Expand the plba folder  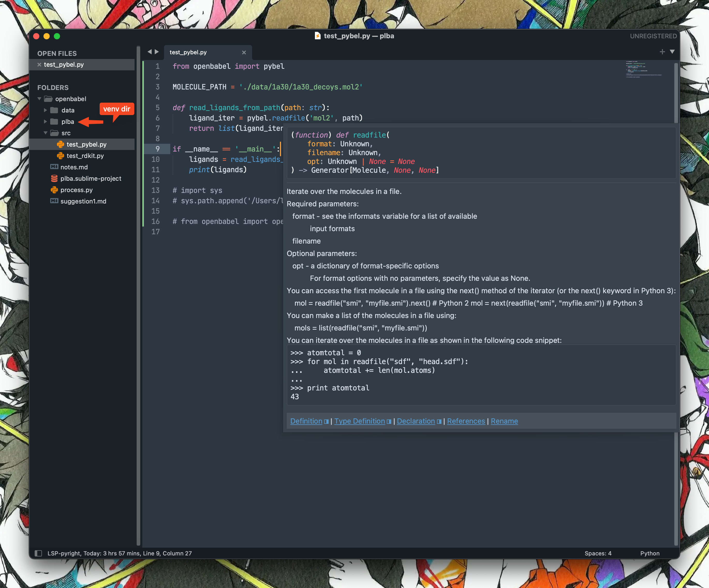pos(45,122)
